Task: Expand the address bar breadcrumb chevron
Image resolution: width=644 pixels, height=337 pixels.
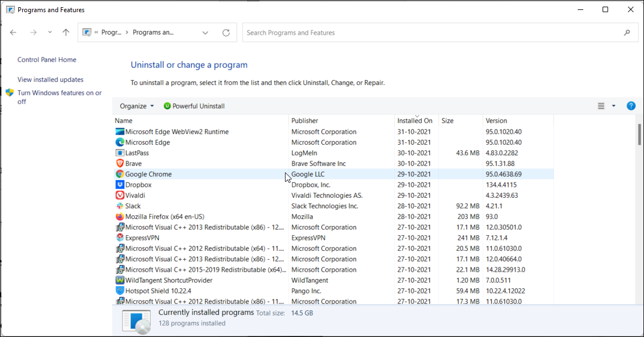Action: 205,32
